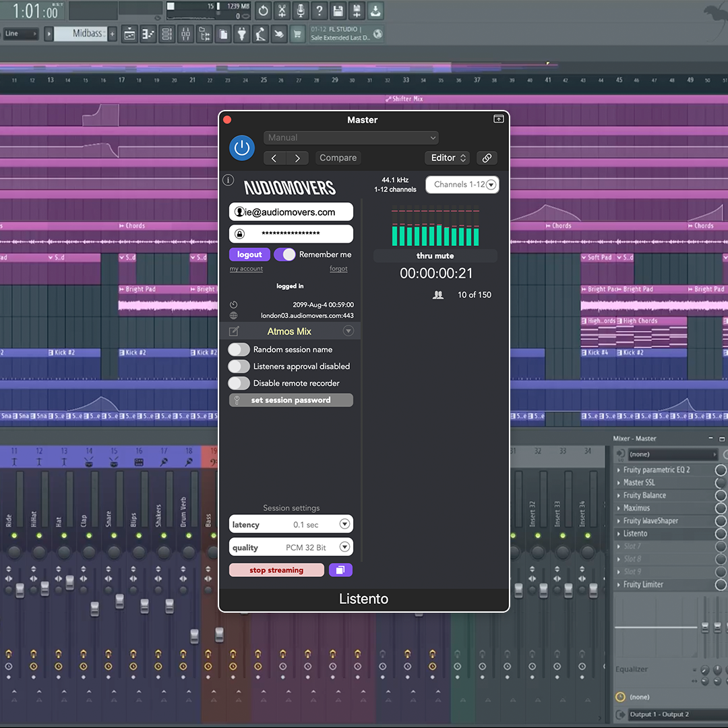728x728 pixels.
Task: Click the copy session link icon
Action: click(340, 570)
